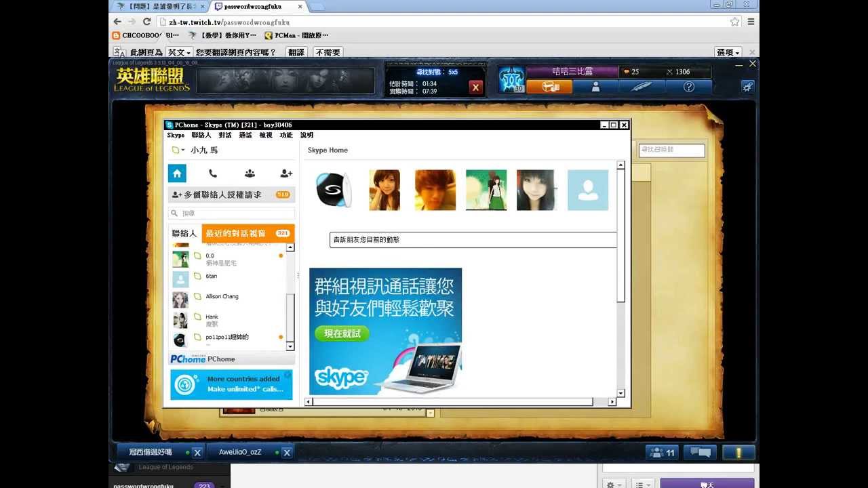Bookmark page with the star icon
Screen dimensions: 868x488
pyautogui.click(x=734, y=22)
